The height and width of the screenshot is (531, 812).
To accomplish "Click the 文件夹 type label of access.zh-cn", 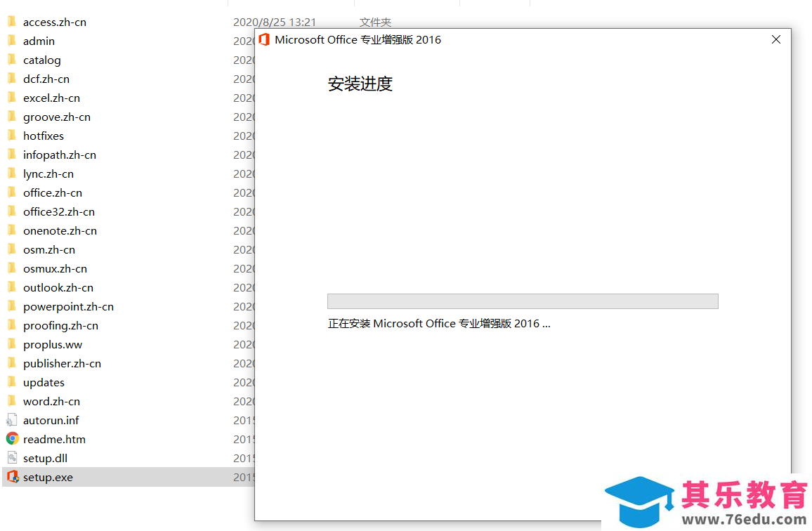I will click(376, 22).
